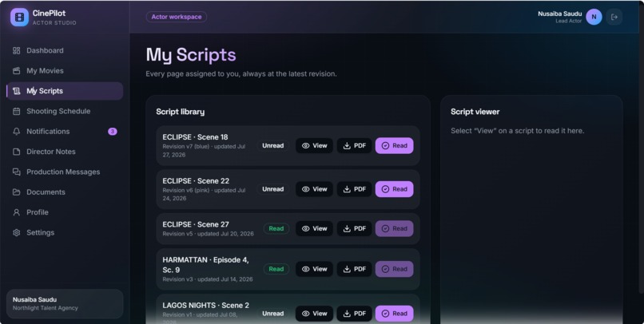Download PDF of ECLIPSE Scene 18
The width and height of the screenshot is (644, 324).
tap(354, 145)
